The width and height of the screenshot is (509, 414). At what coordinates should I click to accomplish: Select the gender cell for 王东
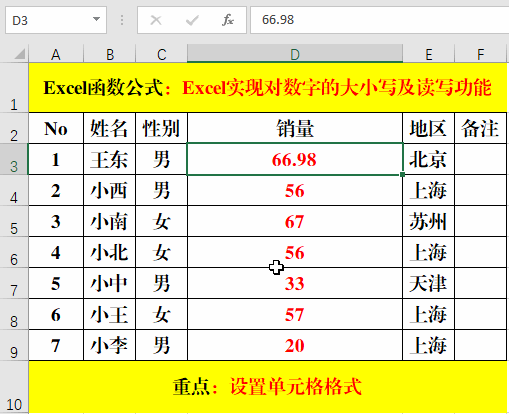tap(162, 159)
